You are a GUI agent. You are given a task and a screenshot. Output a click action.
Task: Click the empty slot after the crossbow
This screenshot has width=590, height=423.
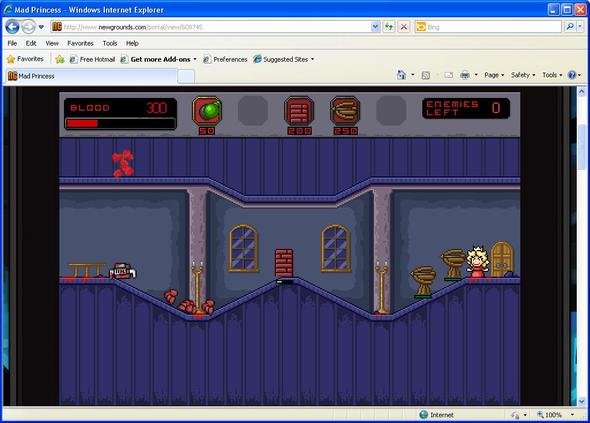click(391, 111)
